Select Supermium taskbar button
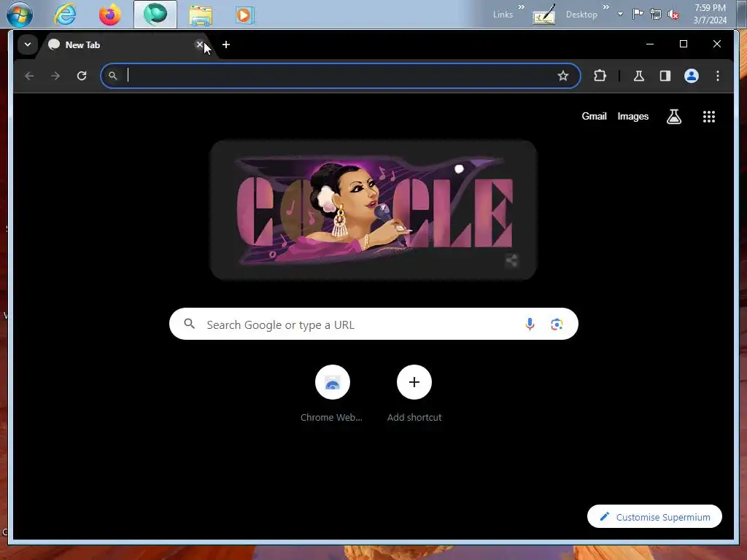Image resolution: width=747 pixels, height=560 pixels. click(155, 15)
